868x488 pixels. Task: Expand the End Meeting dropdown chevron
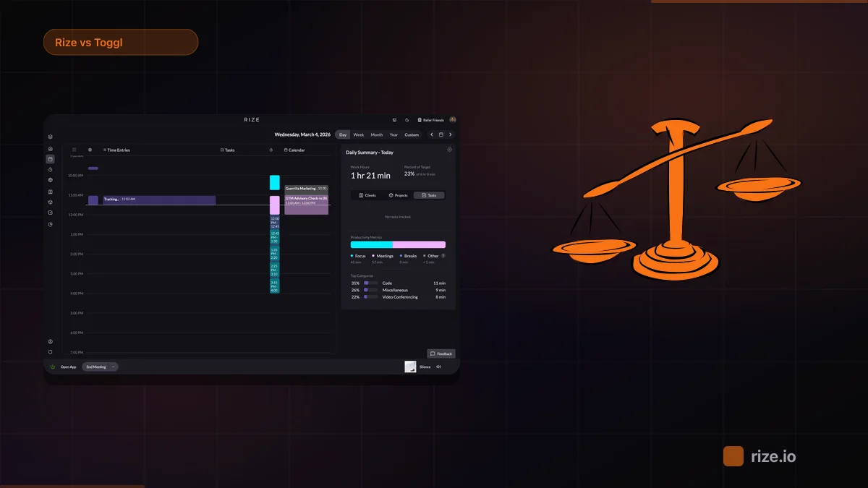point(113,367)
